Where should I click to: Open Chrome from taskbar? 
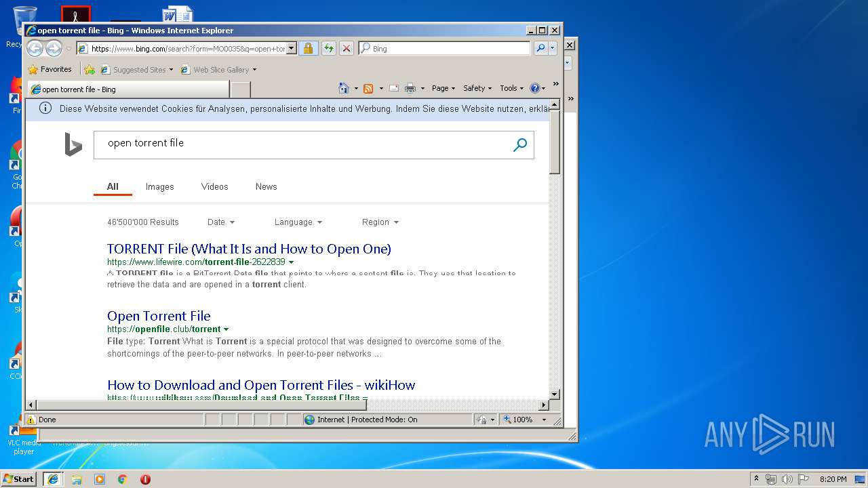coord(123,479)
